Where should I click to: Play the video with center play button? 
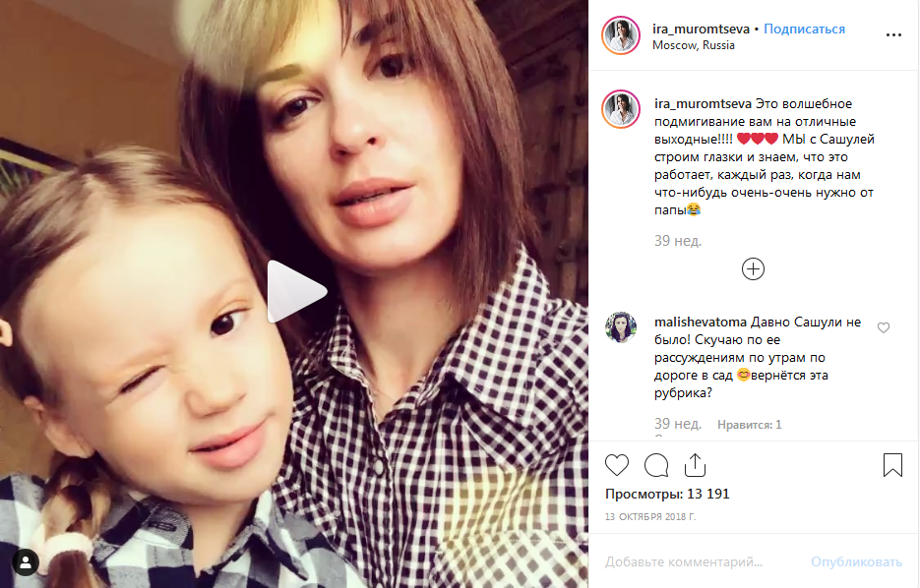[x=296, y=291]
